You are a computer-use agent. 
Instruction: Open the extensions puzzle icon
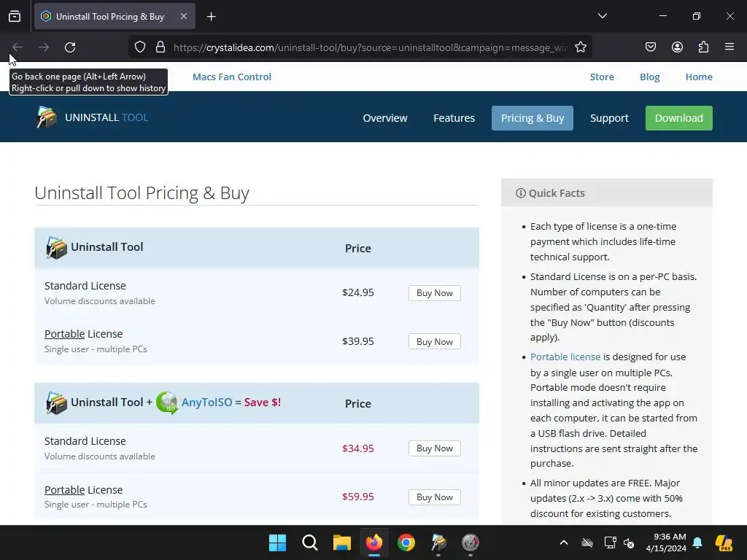pyautogui.click(x=703, y=47)
